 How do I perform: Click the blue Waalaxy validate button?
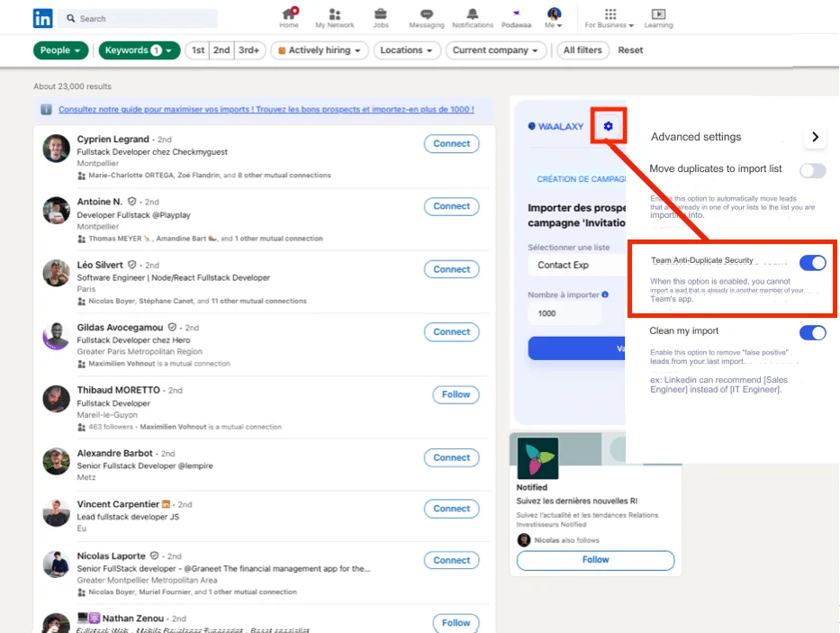(x=576, y=348)
